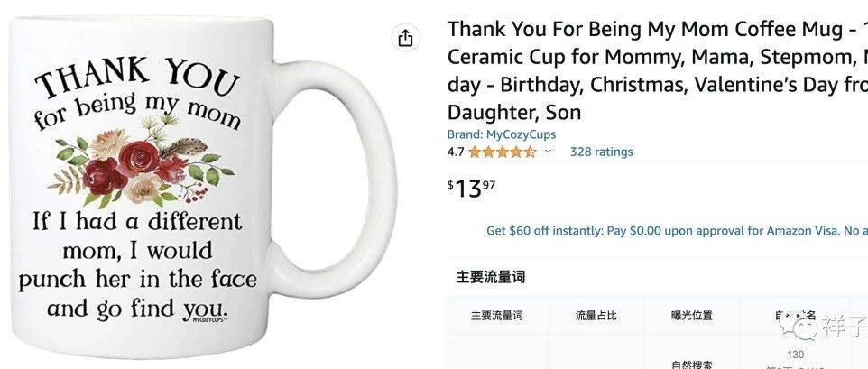Click the orange star rating icons
Screen dimensions: 868x369
click(x=503, y=152)
